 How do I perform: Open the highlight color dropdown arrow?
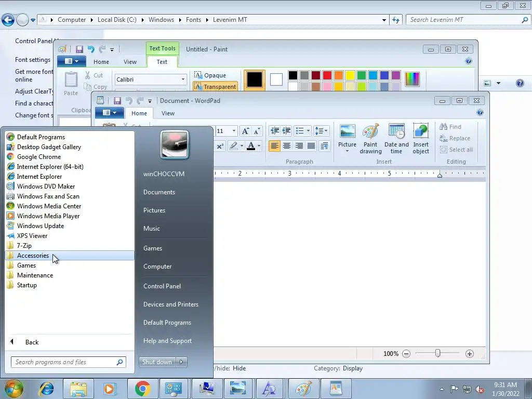242,146
